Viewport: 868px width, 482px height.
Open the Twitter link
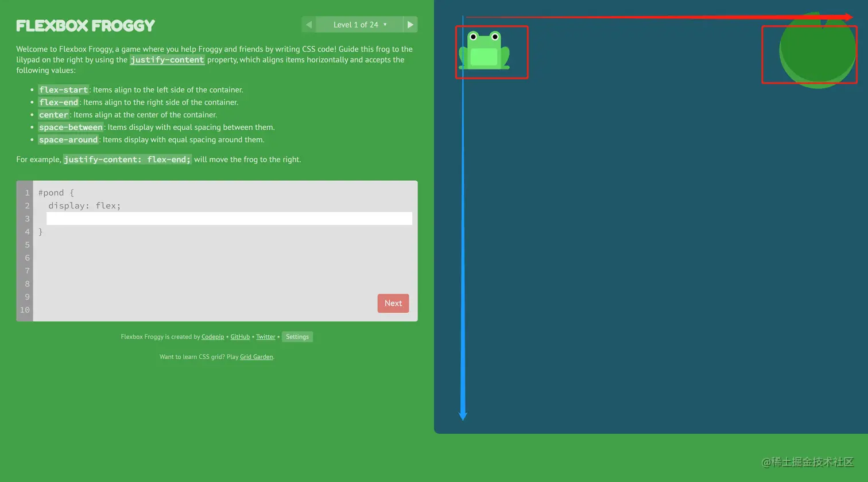(x=266, y=337)
